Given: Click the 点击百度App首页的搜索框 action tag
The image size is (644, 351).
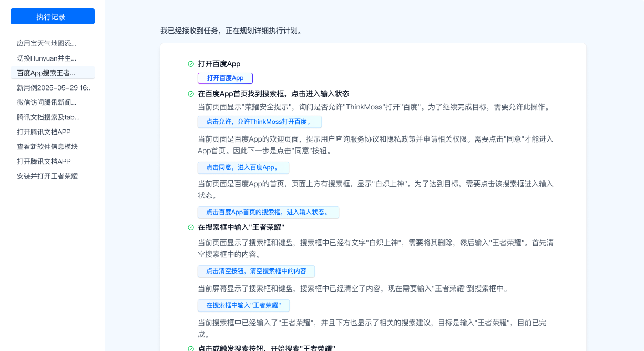Looking at the screenshot, I should (268, 212).
